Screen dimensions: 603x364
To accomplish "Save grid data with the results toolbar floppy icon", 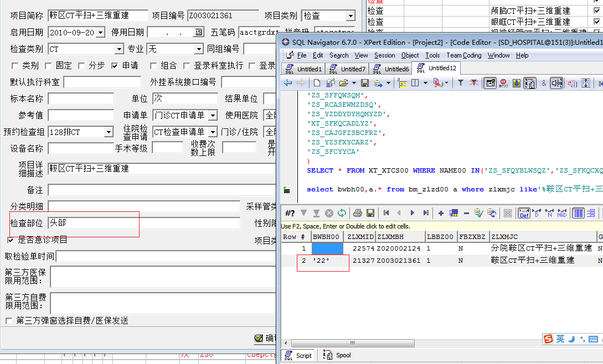I will (x=370, y=213).
